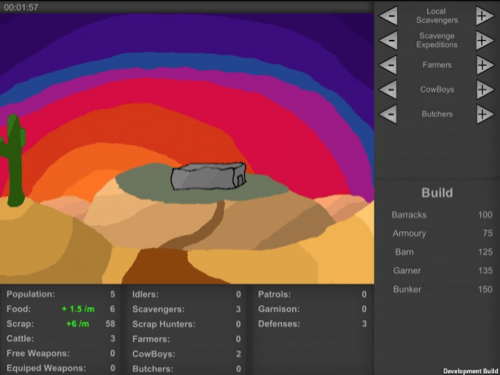Decrease Scavenge Expeditions with minus arrow
This screenshot has height=375, width=500.
(x=389, y=40)
